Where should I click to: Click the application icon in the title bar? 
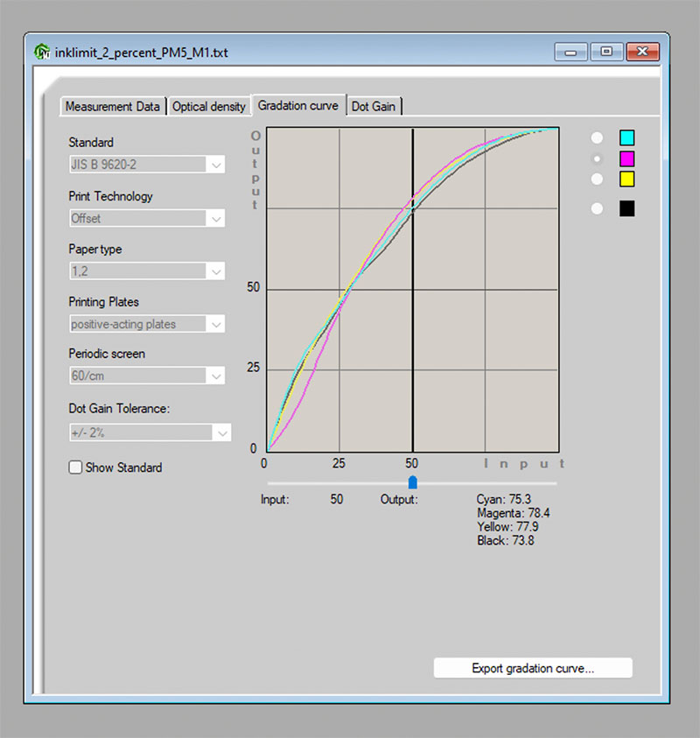pyautogui.click(x=41, y=52)
